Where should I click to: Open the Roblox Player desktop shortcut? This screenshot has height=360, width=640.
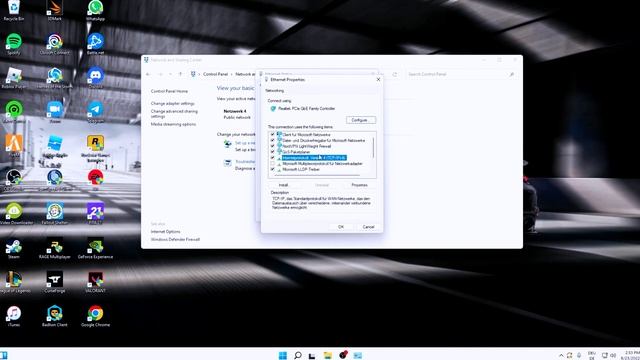(13, 78)
